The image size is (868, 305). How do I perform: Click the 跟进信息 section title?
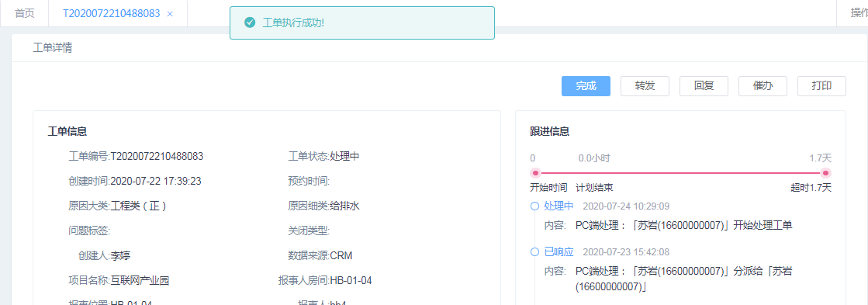click(550, 132)
